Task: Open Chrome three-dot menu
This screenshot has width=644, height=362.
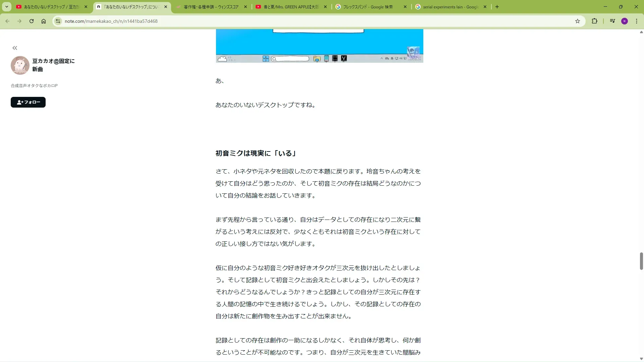Action: (x=637, y=21)
